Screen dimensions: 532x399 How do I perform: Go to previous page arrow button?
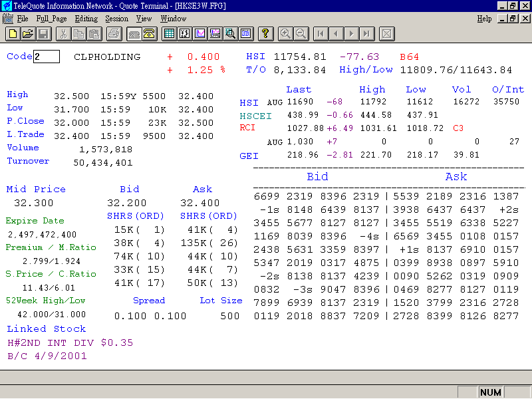pyautogui.click(x=336, y=34)
